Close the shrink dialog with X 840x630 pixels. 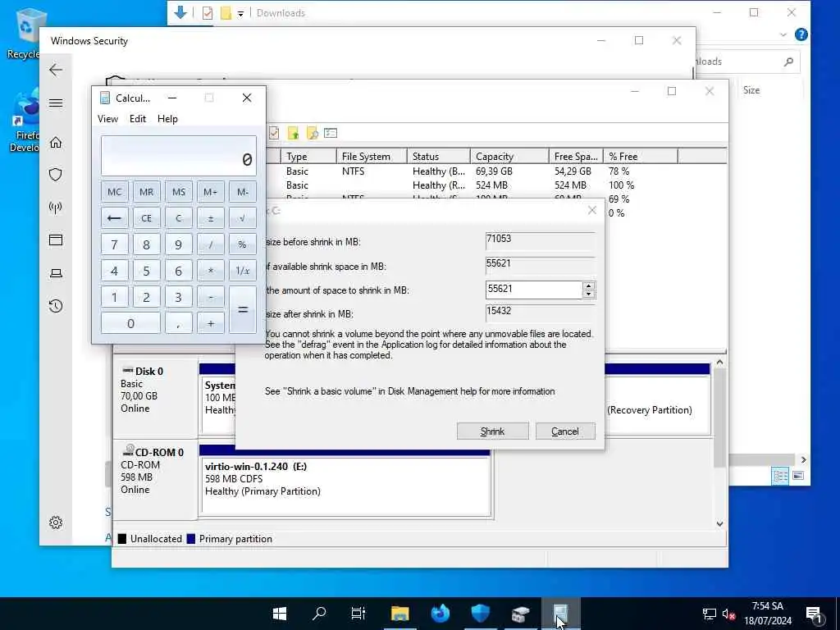click(592, 210)
